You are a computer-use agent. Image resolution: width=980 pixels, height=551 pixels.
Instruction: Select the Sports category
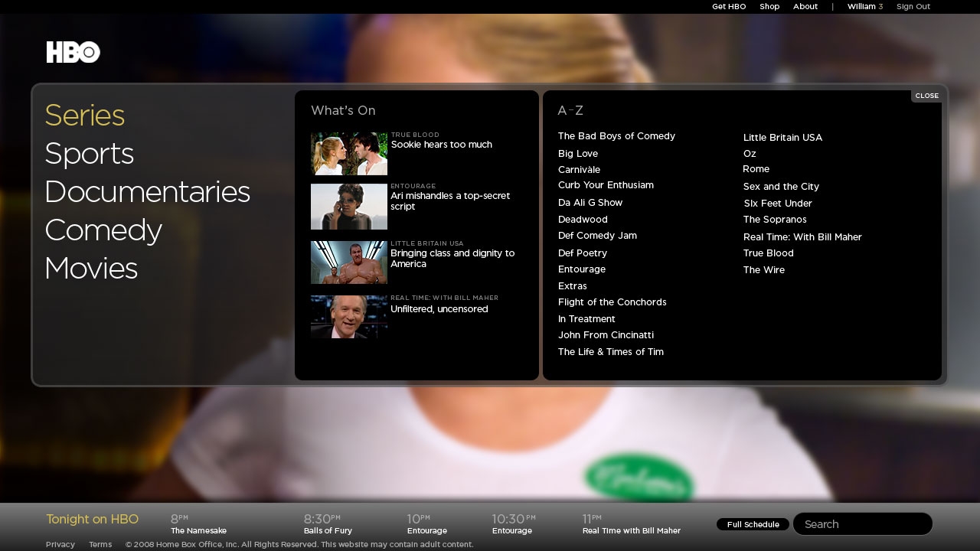coord(89,154)
